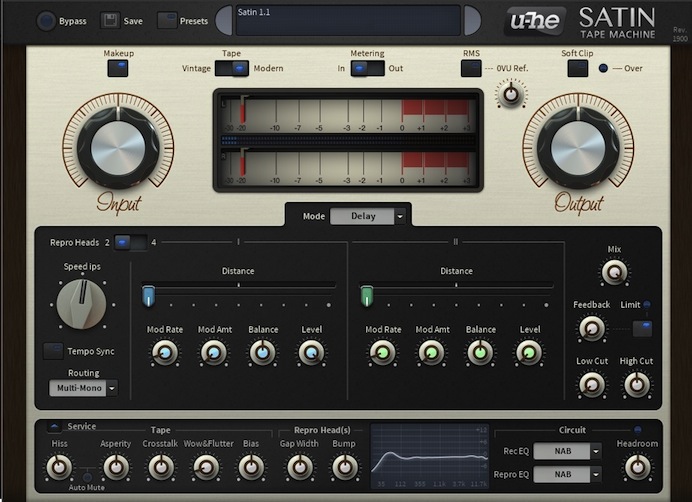
Task: Click the Low Cut knob
Action: [592, 385]
